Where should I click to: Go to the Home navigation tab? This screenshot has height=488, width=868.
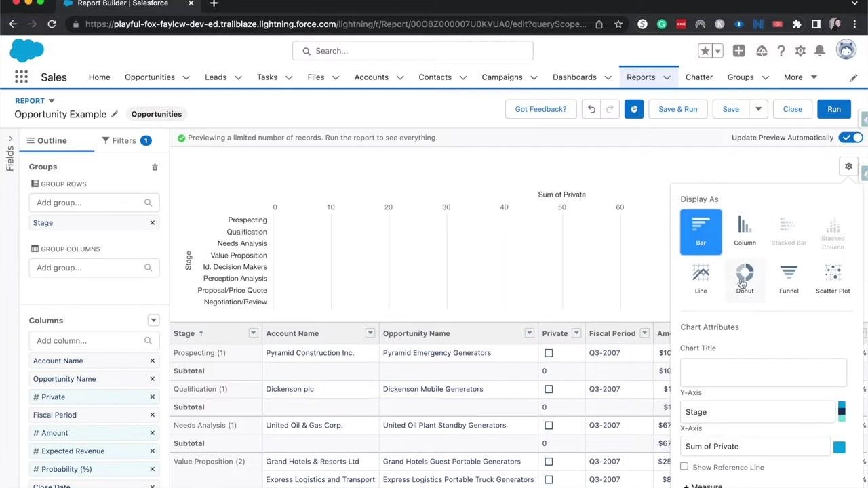99,77
